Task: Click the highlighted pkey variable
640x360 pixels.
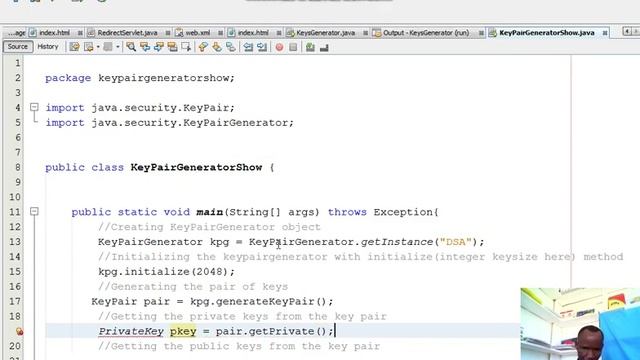Action: (x=183, y=331)
